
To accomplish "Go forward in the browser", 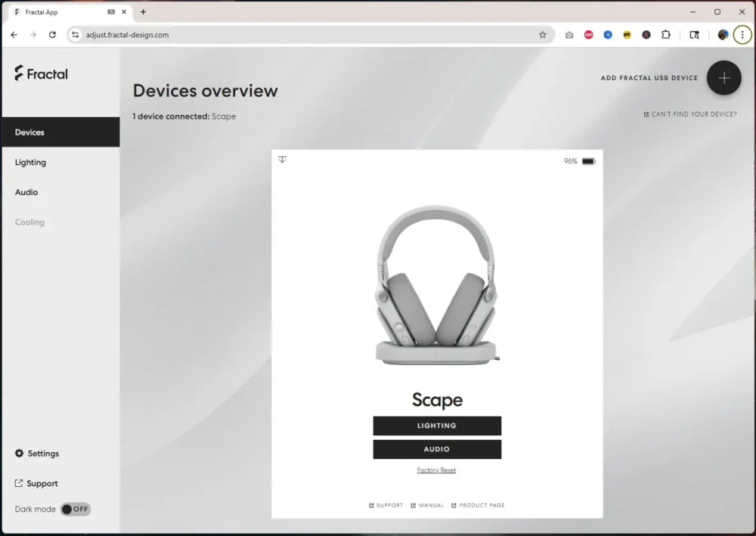I will pyautogui.click(x=33, y=35).
